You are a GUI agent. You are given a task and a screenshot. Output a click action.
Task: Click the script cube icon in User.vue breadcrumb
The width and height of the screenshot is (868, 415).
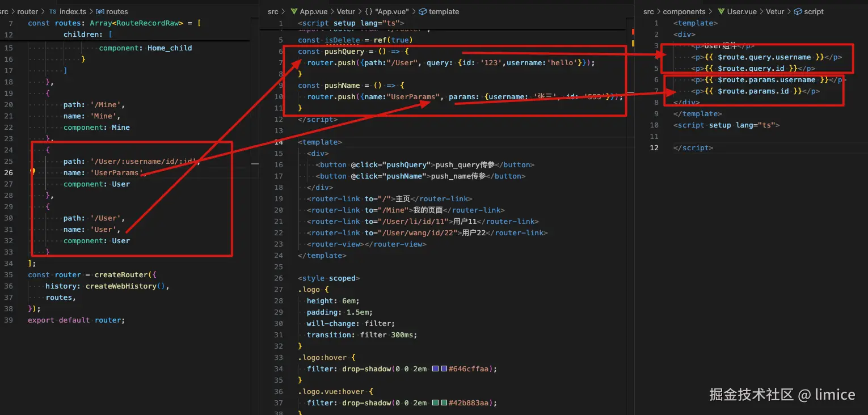(799, 11)
